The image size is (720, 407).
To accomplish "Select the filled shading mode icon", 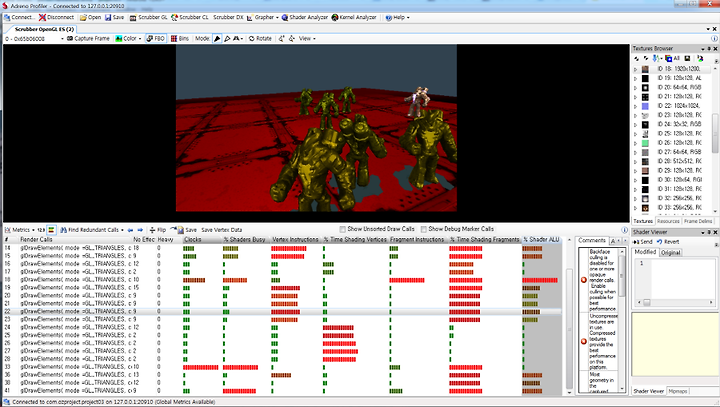I will pyautogui.click(x=217, y=39).
